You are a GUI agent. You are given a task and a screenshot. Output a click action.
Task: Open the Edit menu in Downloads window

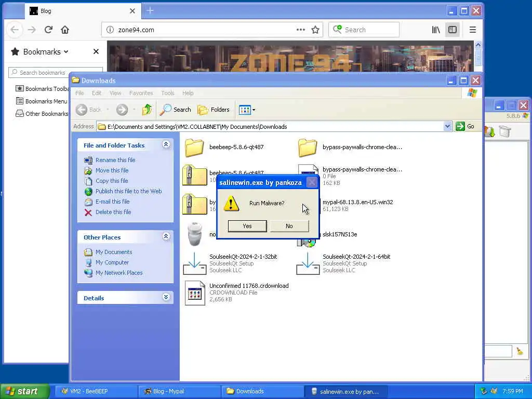point(96,93)
